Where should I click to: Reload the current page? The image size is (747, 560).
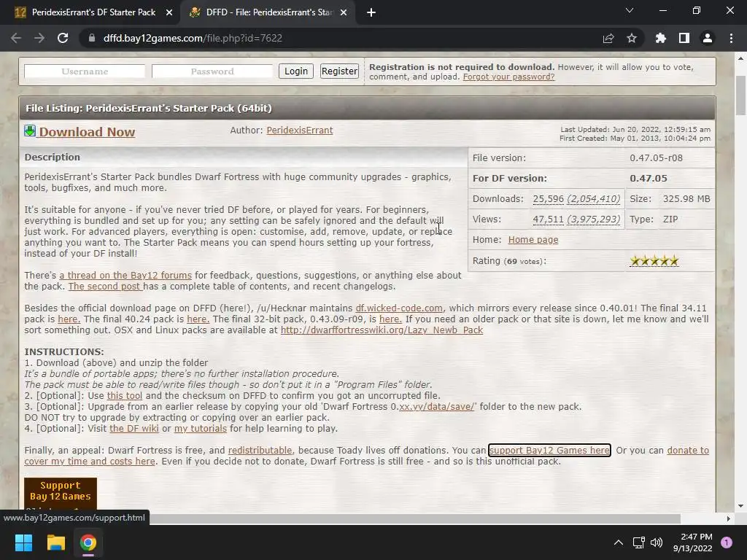(63, 38)
